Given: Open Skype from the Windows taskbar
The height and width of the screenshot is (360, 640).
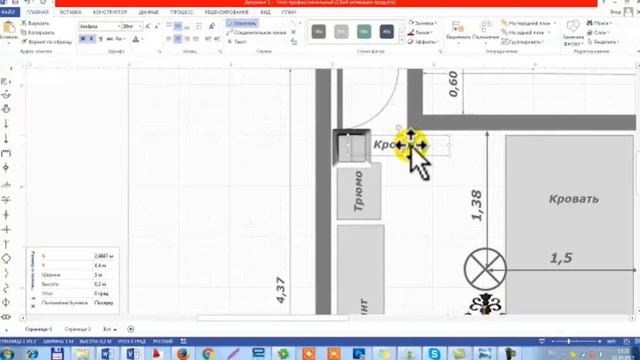Looking at the screenshot, I should [434, 353].
